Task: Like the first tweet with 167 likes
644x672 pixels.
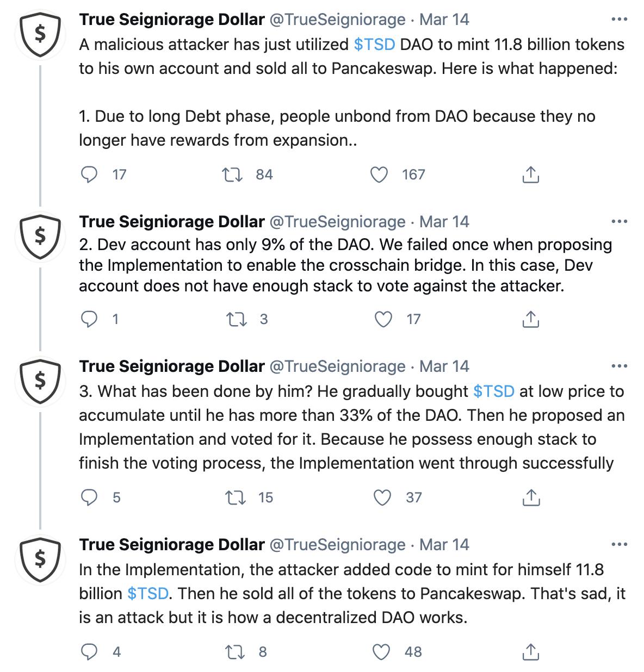Action: pyautogui.click(x=379, y=175)
